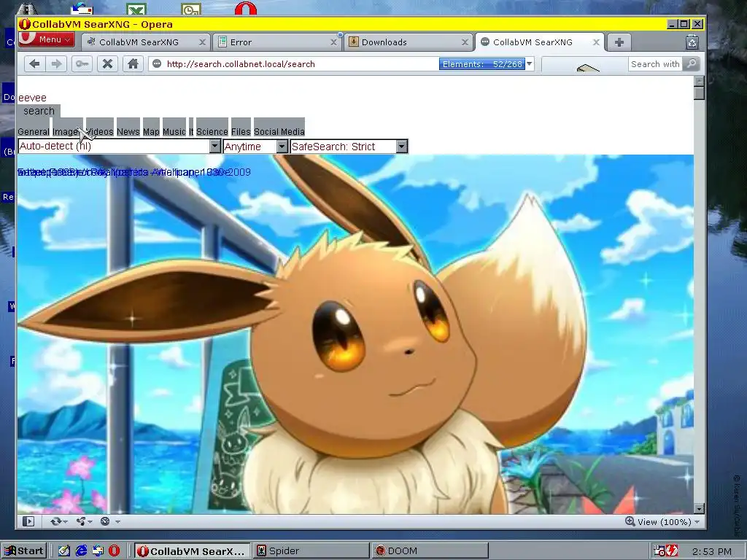747x560 pixels.
Task: Switch to DOOM in the taskbar
Action: click(x=429, y=551)
